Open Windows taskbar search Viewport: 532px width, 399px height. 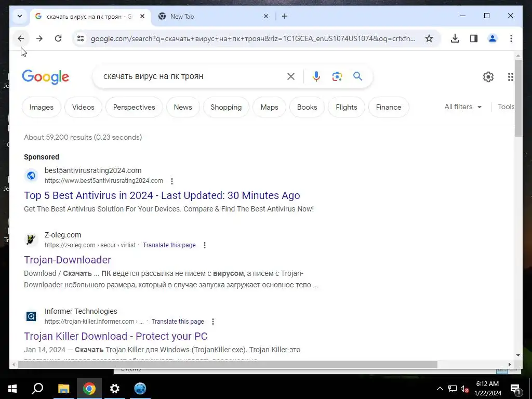click(x=37, y=389)
